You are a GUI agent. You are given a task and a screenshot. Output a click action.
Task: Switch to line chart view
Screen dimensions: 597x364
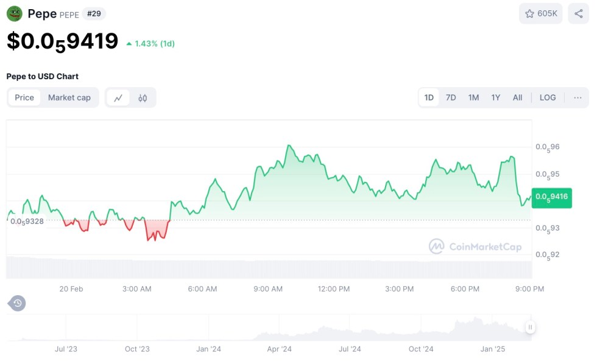point(118,97)
